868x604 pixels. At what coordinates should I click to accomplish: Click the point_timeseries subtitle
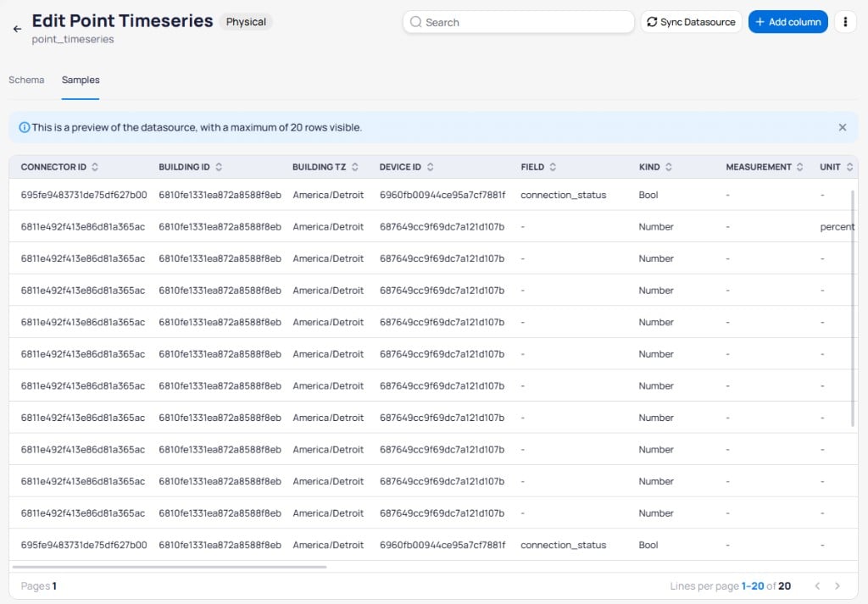tap(73, 39)
